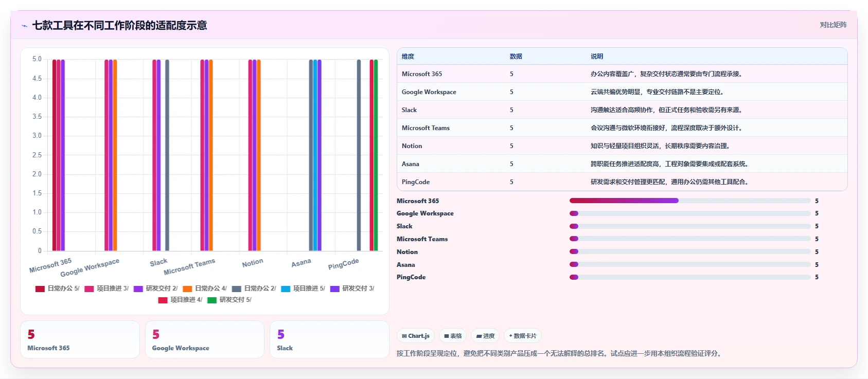Click the page title 七款工具在不同工作阶段的适配度示意
Image resolution: width=868 pixels, height=379 pixels.
[119, 25]
